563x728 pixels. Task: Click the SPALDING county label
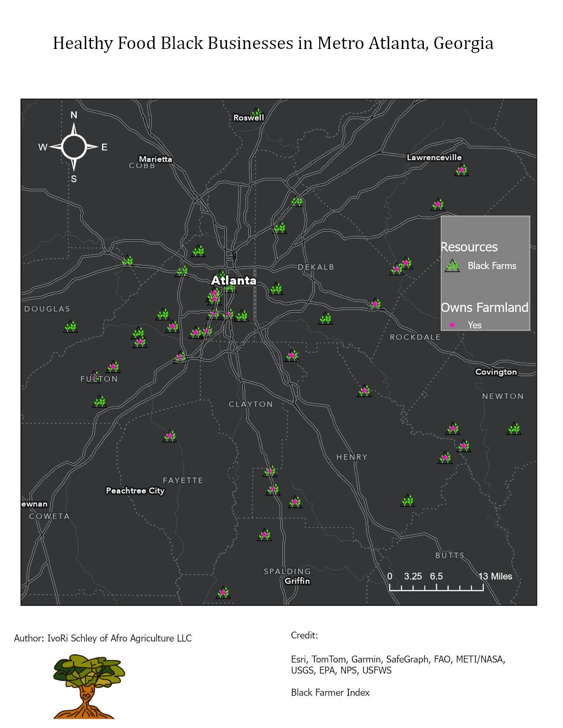[287, 571]
